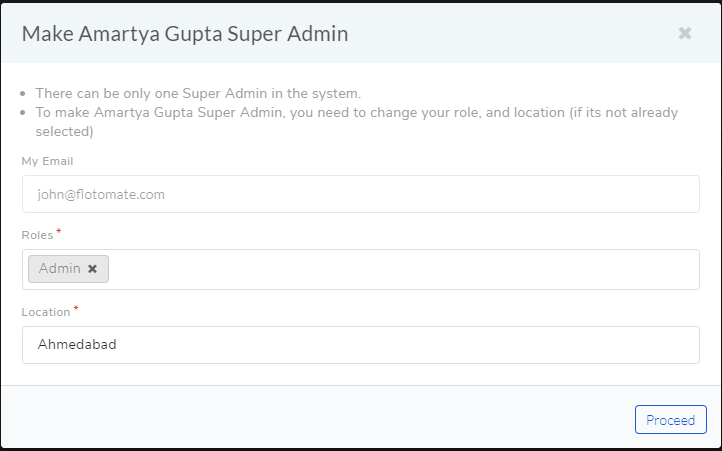Viewport: 722px width, 451px height.
Task: Click the red required asterisk beside Roles
Action: point(58,231)
